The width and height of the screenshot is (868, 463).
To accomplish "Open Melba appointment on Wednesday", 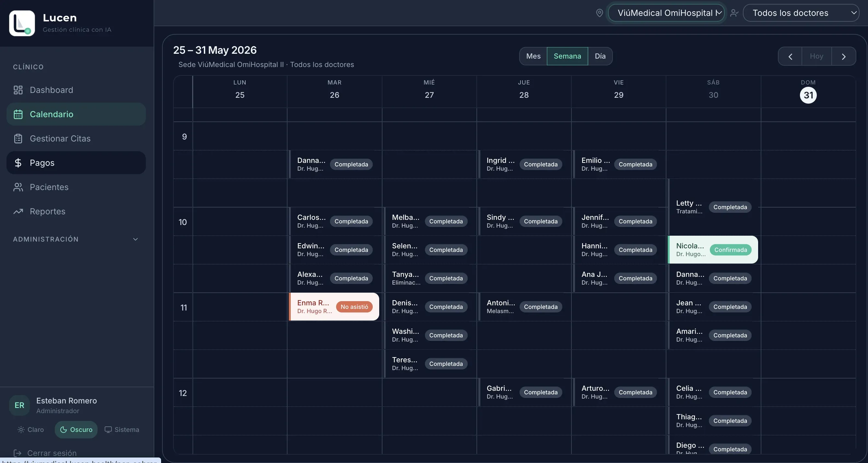I will (x=429, y=221).
